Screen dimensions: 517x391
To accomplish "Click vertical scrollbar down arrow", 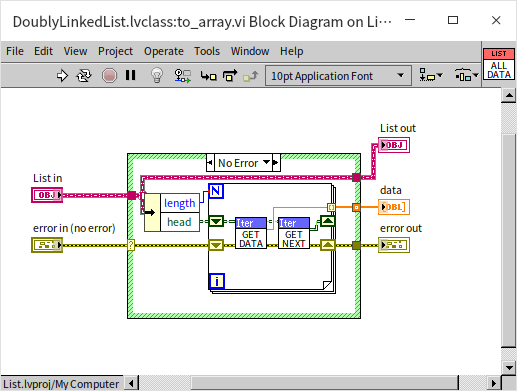I will (509, 368).
